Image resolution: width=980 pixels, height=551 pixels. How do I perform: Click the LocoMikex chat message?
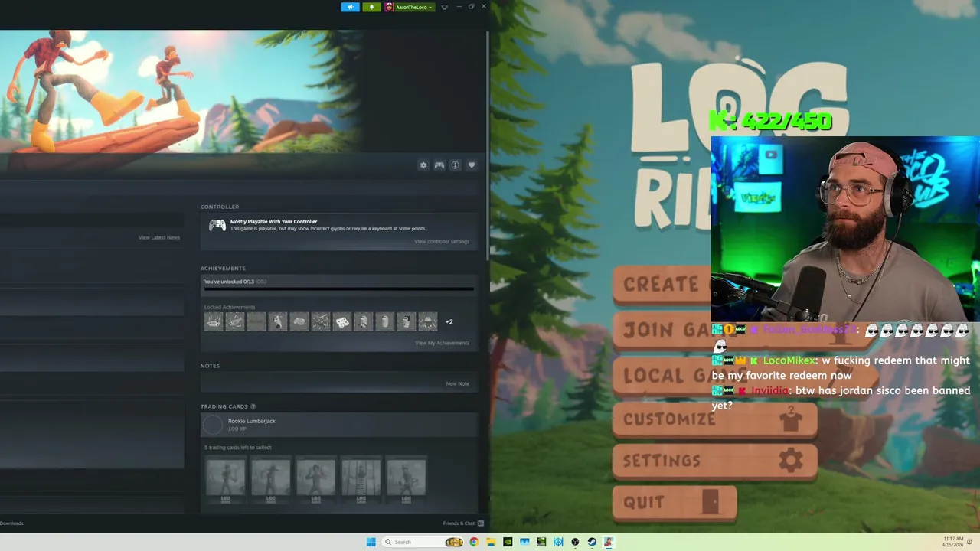click(841, 367)
